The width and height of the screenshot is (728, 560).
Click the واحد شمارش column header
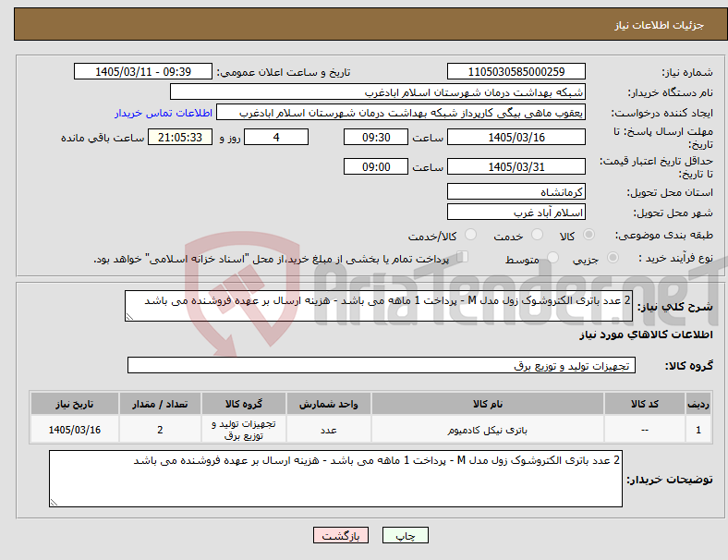coord(329,404)
